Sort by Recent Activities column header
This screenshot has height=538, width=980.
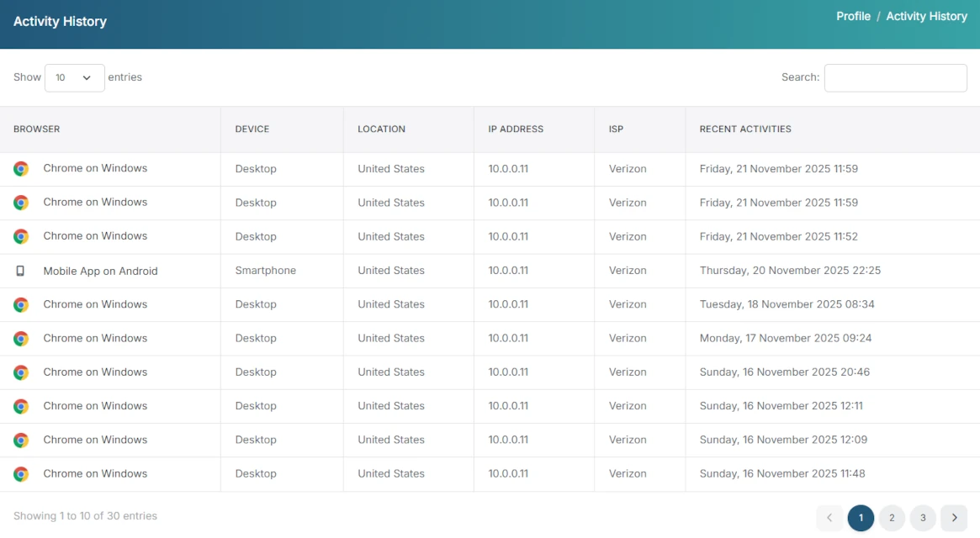[x=745, y=129]
